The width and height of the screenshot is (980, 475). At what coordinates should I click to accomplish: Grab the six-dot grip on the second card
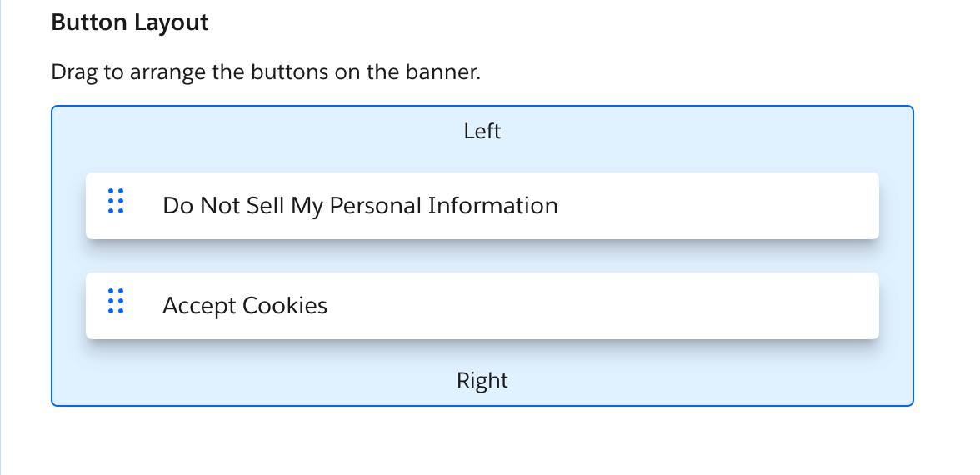[x=116, y=301]
